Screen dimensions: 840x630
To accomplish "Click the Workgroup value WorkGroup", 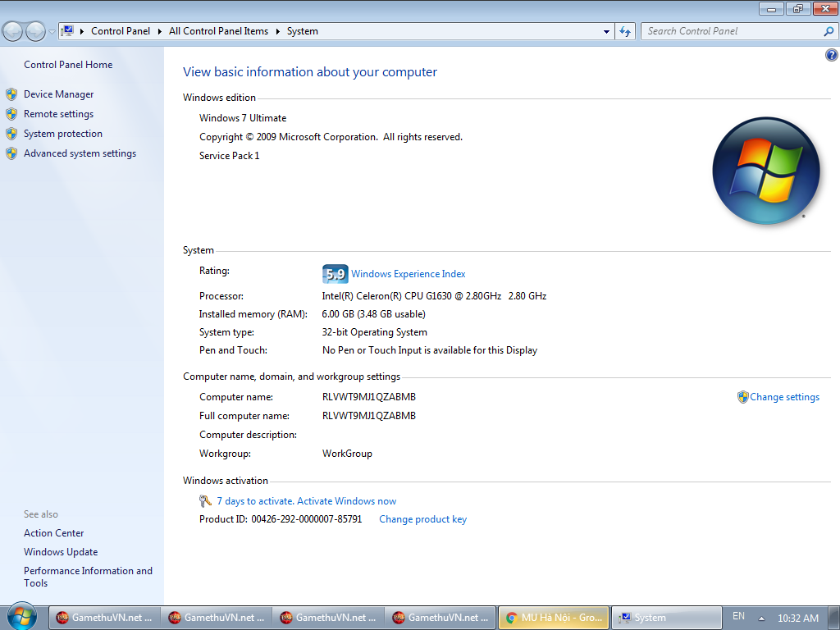I will click(347, 453).
